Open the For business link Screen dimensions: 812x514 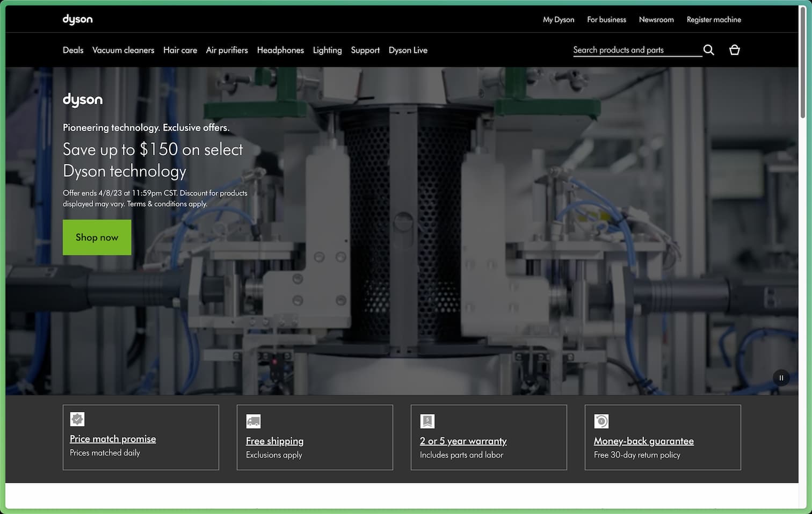pos(606,19)
